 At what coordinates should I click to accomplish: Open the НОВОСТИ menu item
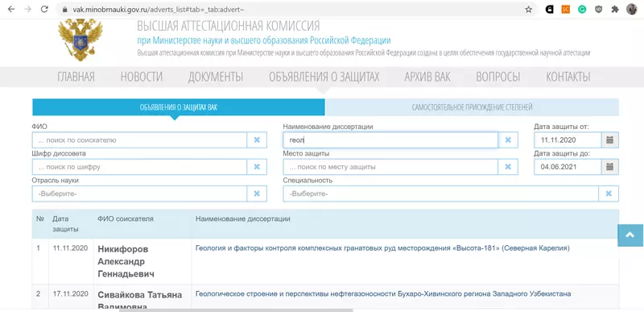coord(142,77)
